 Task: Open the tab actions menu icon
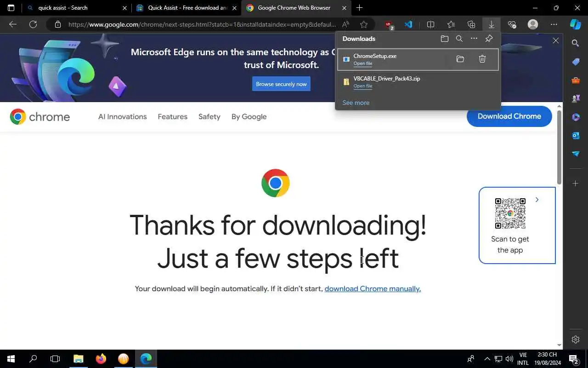[x=11, y=8]
